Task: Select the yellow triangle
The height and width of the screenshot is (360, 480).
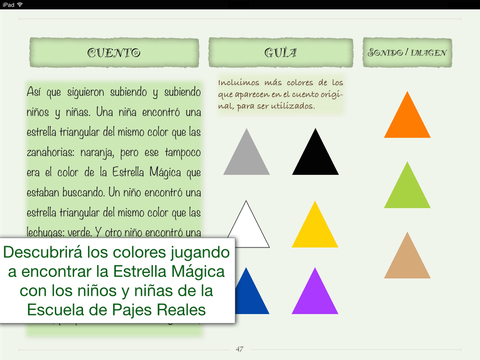Action: click(315, 224)
